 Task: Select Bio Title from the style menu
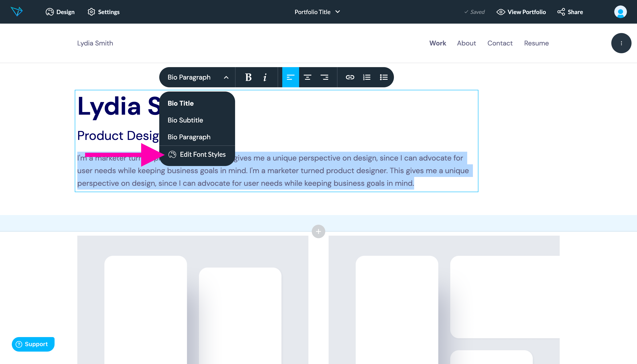click(x=181, y=103)
